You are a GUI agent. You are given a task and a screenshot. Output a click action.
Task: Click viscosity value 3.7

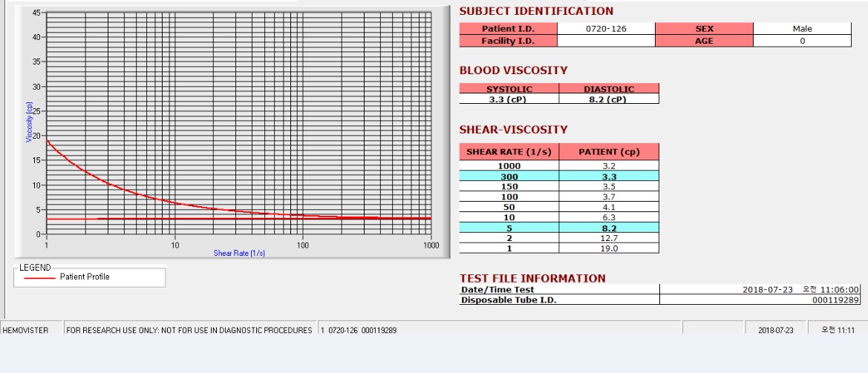pos(609,197)
